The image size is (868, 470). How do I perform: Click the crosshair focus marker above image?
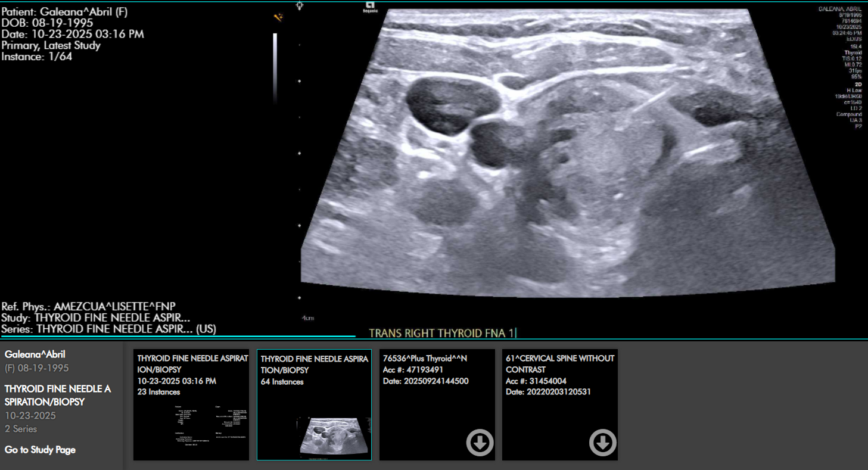300,5
